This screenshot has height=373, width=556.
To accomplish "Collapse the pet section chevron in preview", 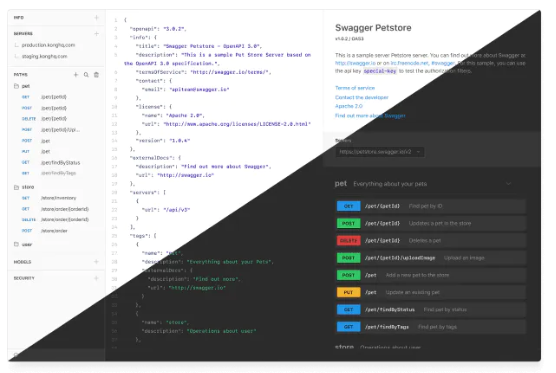I will (x=508, y=184).
